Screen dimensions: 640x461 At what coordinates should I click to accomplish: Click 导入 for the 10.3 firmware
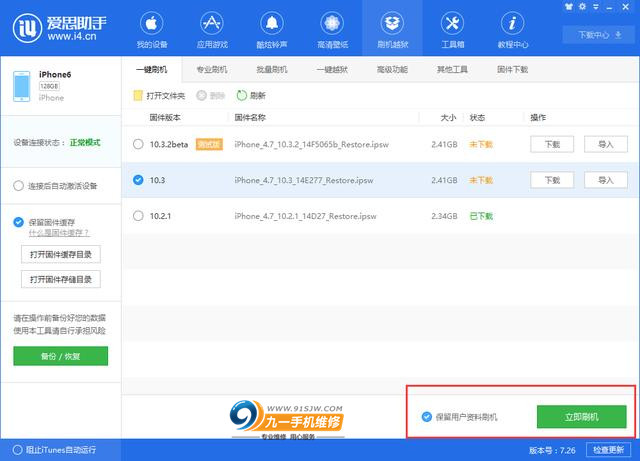(606, 180)
